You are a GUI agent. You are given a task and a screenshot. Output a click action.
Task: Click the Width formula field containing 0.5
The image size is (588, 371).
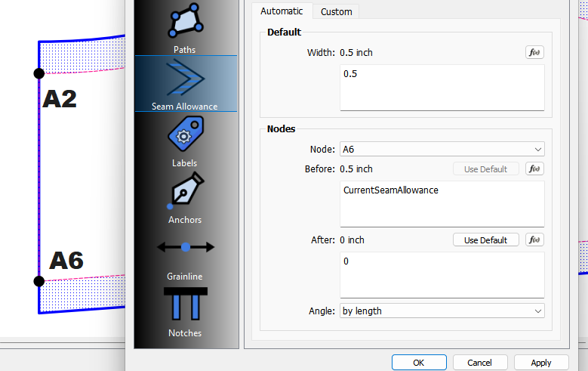(442, 87)
